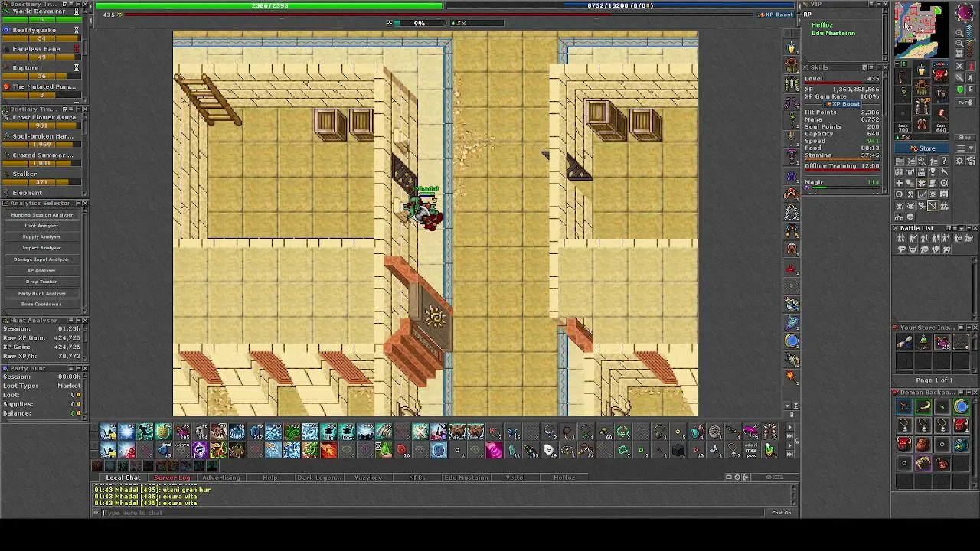
Task: Click the Soul 200 indicator
Action: pyautogui.click(x=903, y=128)
